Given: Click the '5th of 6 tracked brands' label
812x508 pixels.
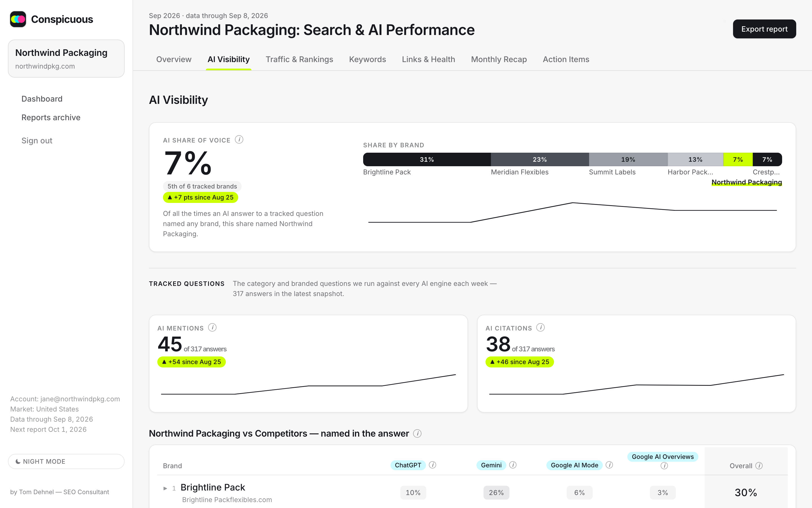Looking at the screenshot, I should tap(202, 186).
